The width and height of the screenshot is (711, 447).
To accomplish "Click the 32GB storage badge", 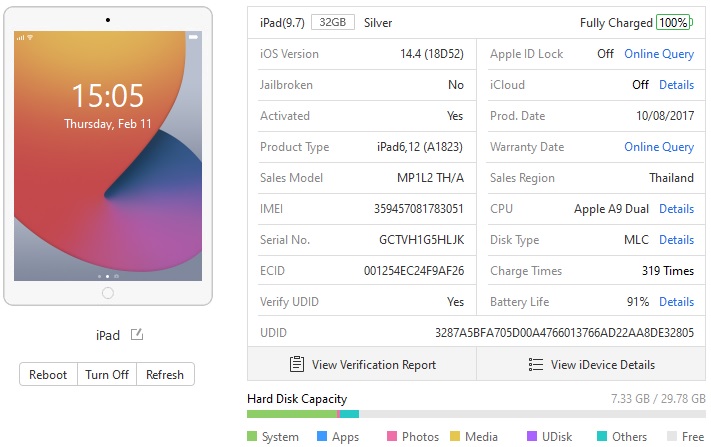I will pyautogui.click(x=332, y=22).
